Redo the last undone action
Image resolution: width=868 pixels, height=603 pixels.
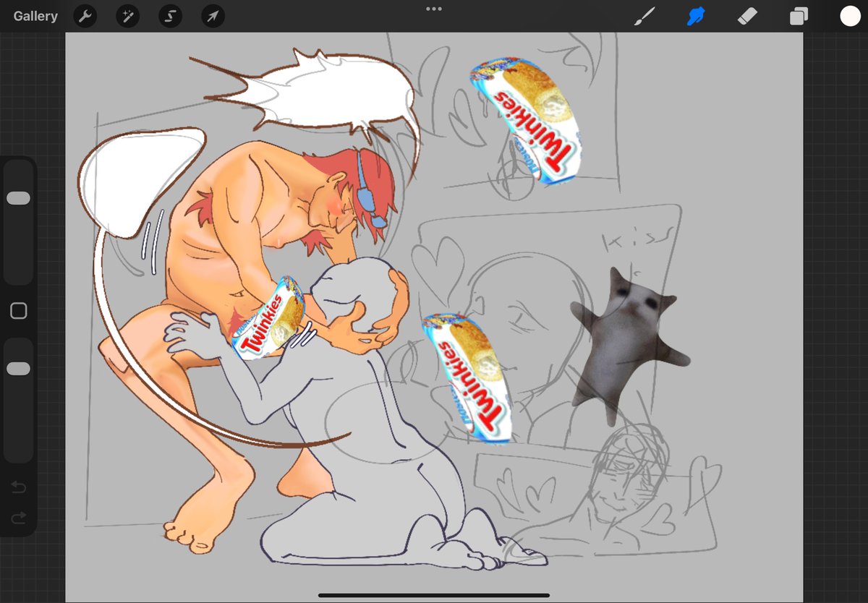19,518
